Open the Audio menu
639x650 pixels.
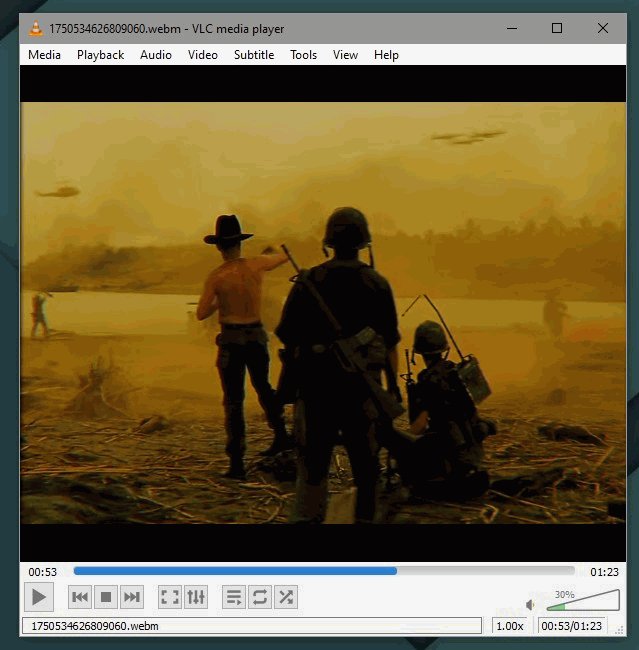click(x=155, y=55)
